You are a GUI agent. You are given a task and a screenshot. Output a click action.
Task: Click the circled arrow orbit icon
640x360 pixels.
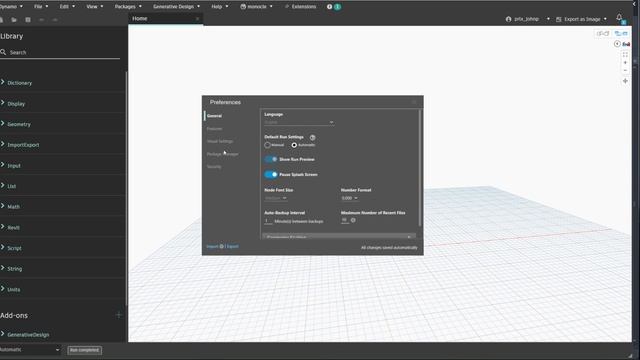click(x=617, y=44)
